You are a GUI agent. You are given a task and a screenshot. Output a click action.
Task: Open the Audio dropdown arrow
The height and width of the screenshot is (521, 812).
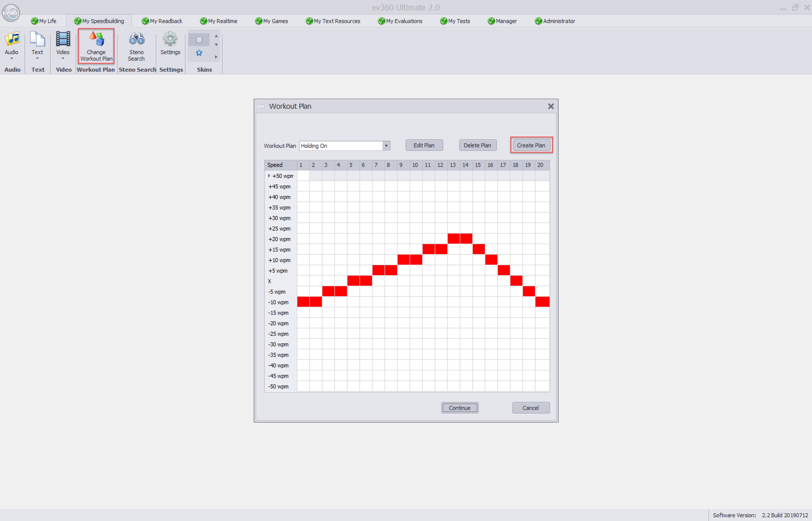12,59
